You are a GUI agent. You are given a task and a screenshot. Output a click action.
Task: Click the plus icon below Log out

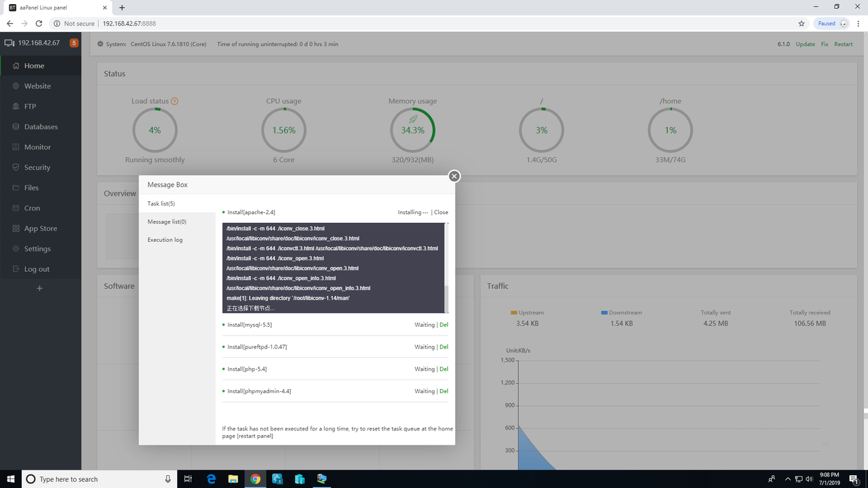click(x=39, y=288)
